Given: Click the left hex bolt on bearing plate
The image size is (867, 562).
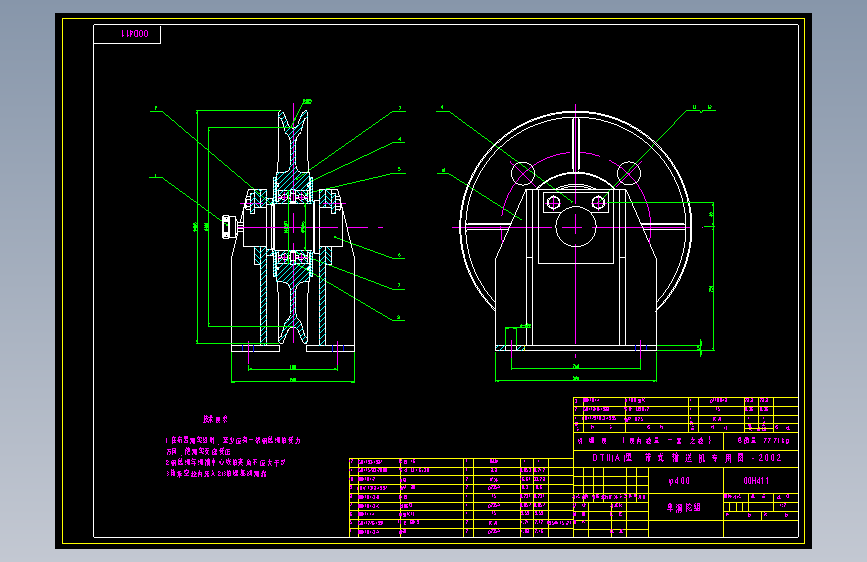Looking at the screenshot, I should tap(553, 203).
